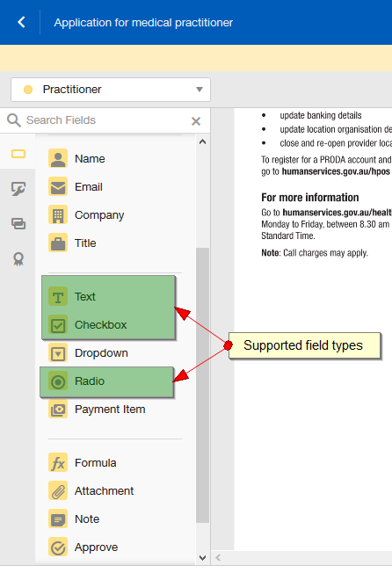Choose the Dropdown field icon
392x580 pixels.
pos(58,353)
